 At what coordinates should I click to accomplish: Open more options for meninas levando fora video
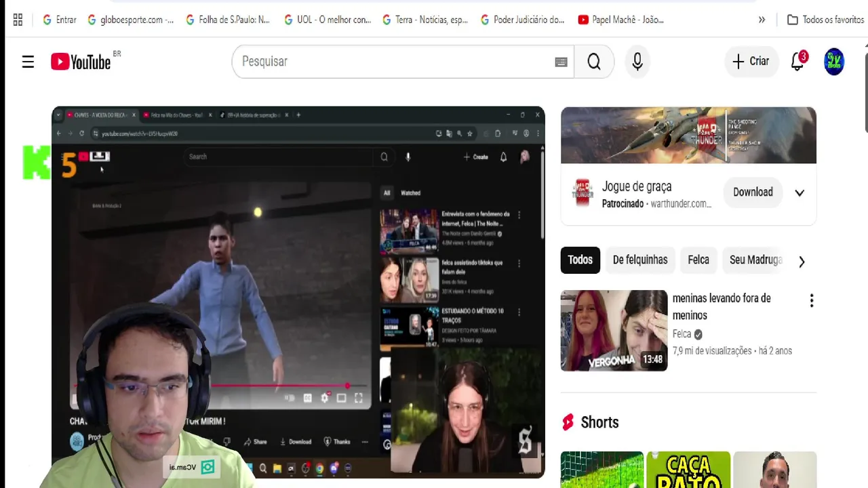pos(811,301)
